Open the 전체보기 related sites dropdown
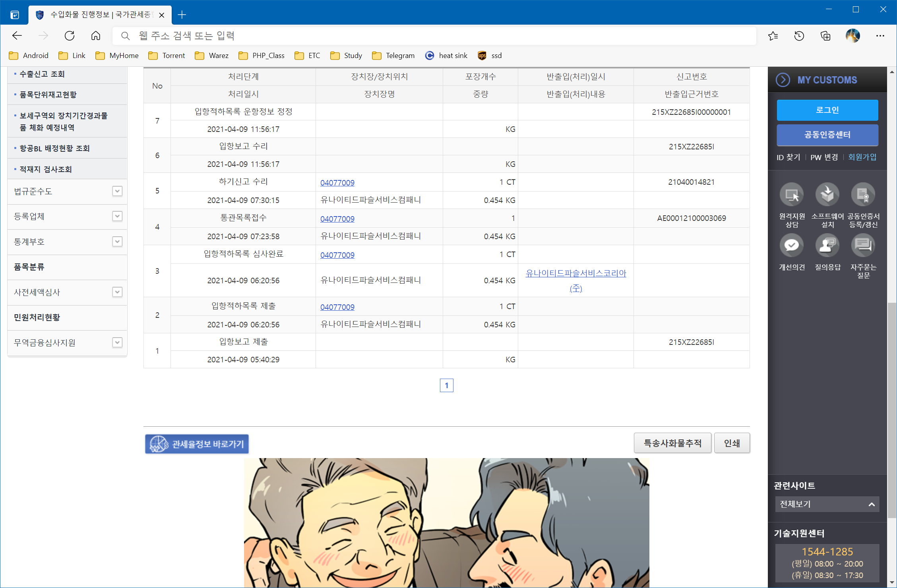897x588 pixels. point(827,504)
